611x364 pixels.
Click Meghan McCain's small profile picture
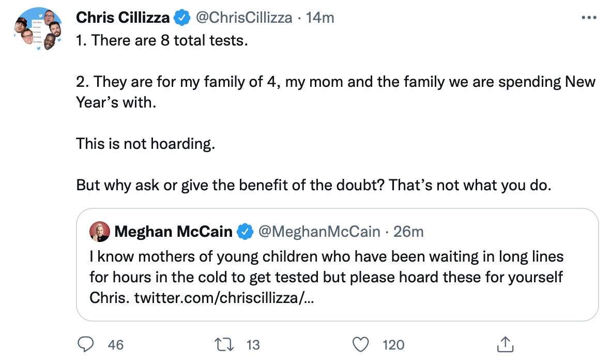[x=99, y=232]
